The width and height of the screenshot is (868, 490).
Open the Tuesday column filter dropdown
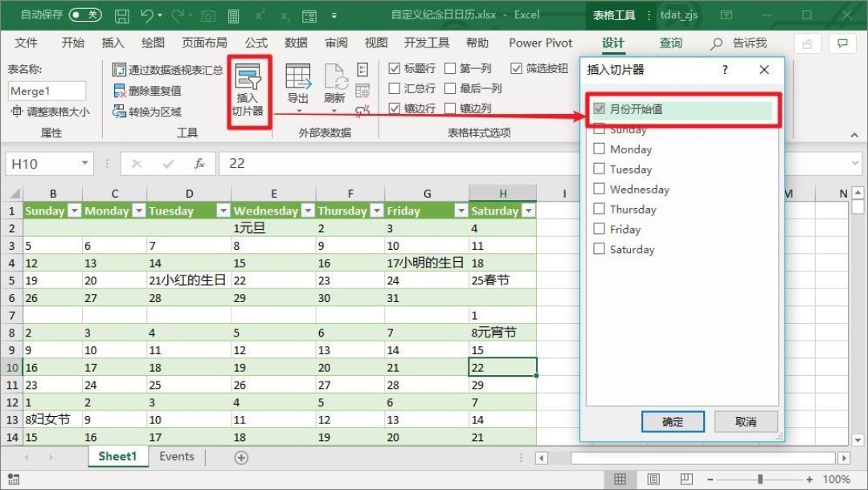click(223, 210)
